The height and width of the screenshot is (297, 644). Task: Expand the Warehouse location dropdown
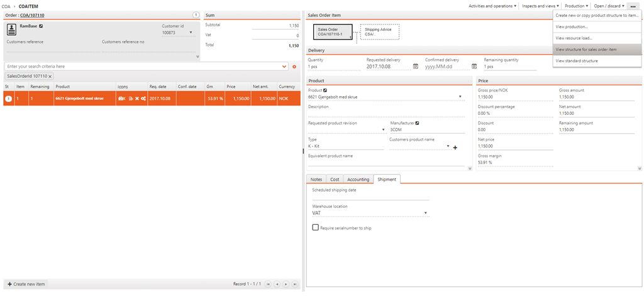[426, 213]
